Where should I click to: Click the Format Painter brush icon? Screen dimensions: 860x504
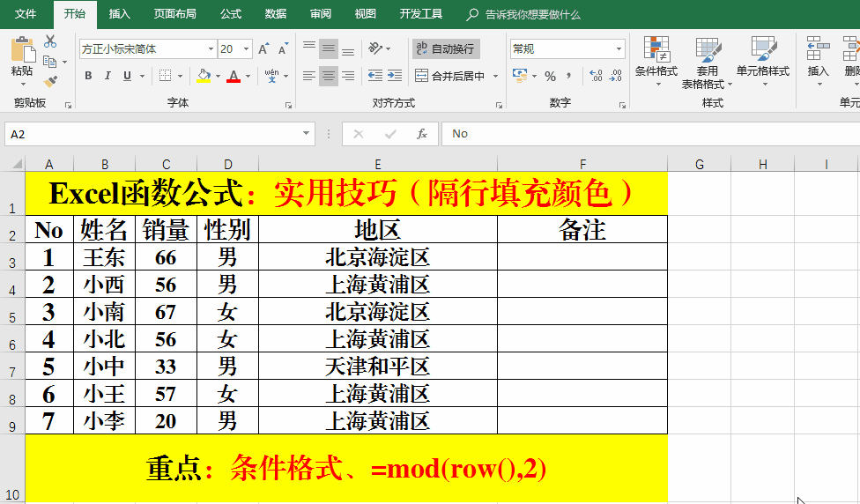[50, 82]
